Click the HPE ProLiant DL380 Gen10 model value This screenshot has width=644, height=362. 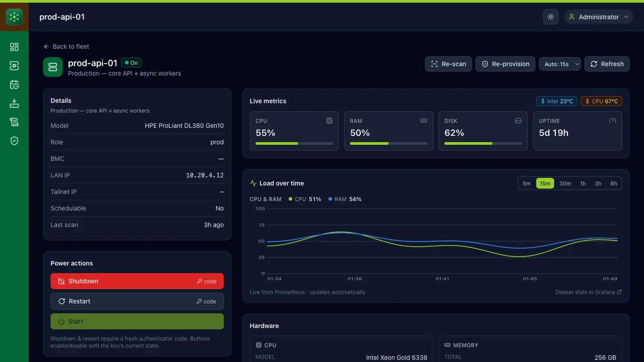(184, 125)
